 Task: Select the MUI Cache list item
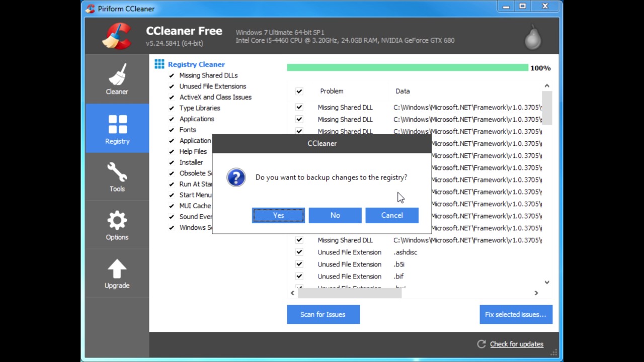tap(195, 206)
